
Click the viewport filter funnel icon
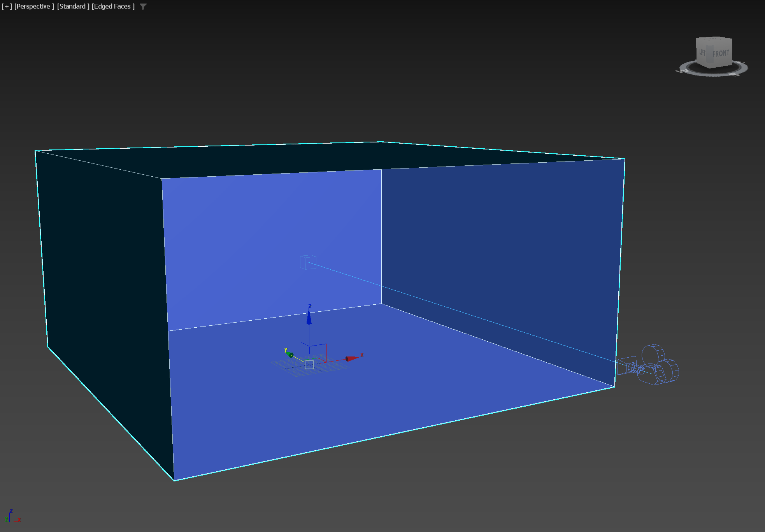(x=143, y=7)
